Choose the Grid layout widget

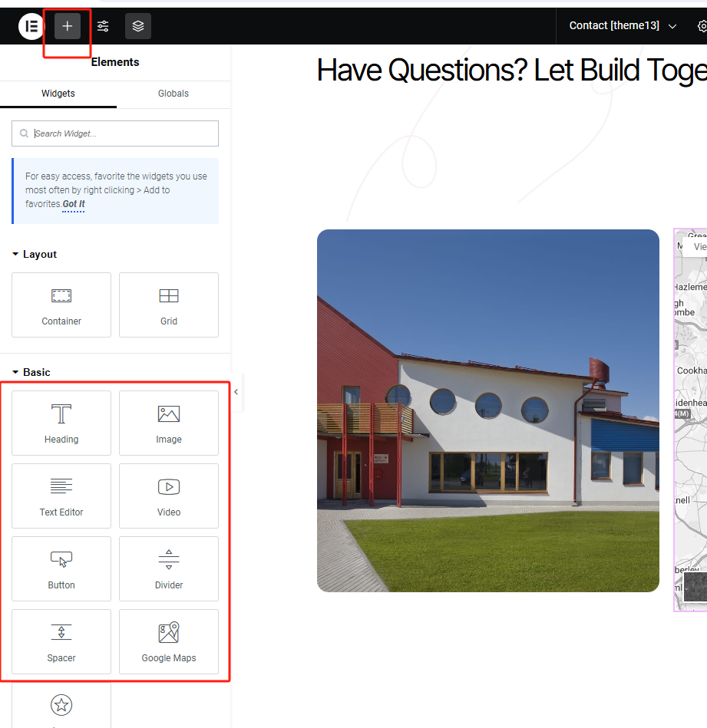click(169, 305)
